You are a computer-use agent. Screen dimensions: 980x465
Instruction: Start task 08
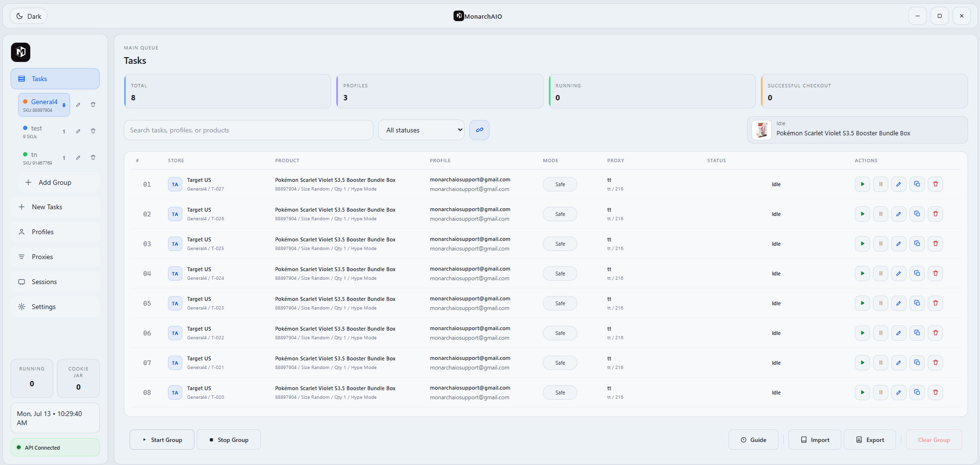(862, 393)
